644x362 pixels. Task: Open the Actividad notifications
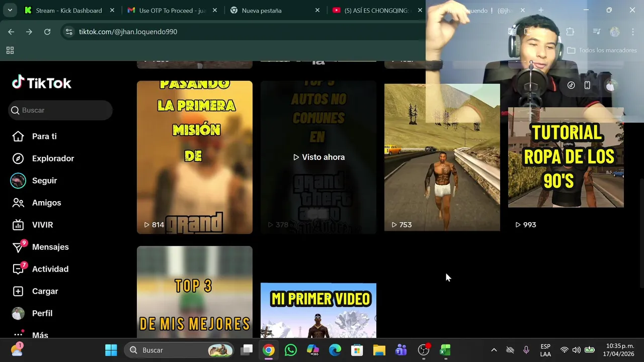point(40,269)
